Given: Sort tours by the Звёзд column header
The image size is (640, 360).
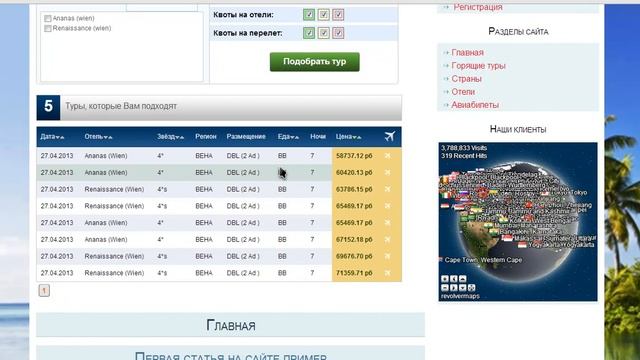Looking at the screenshot, I should pyautogui.click(x=171, y=137).
